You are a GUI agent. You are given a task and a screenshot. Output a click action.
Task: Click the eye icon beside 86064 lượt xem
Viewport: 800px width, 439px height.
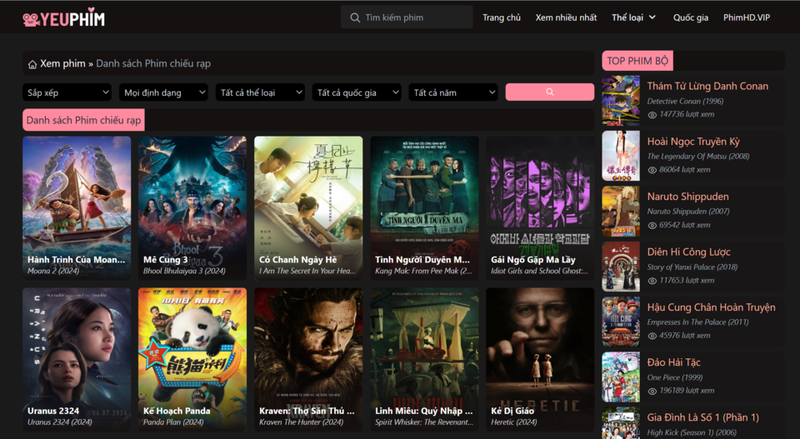[x=652, y=170]
